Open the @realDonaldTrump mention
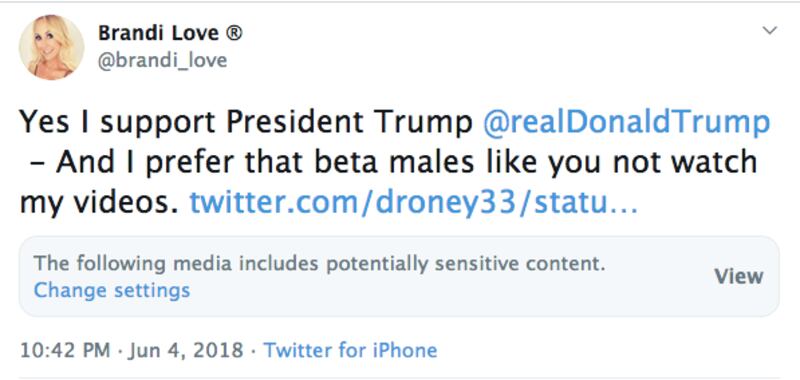800x380 pixels. [x=626, y=122]
